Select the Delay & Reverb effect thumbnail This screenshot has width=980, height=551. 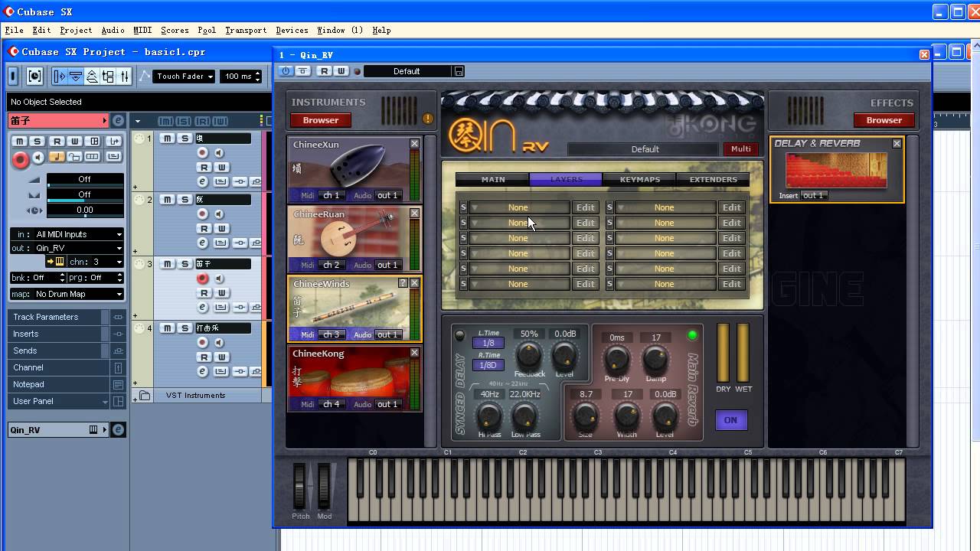coord(836,170)
